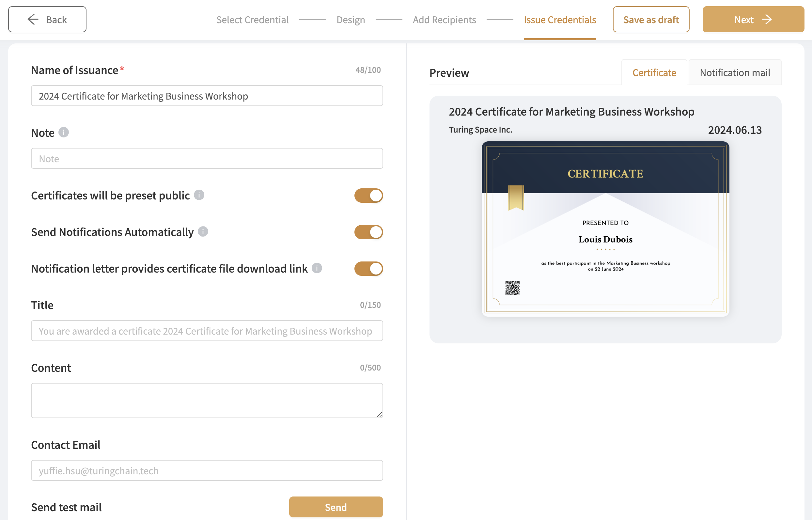Click the CERTIFICATE heading on the certificate
This screenshot has height=520, width=812.
tap(605, 174)
